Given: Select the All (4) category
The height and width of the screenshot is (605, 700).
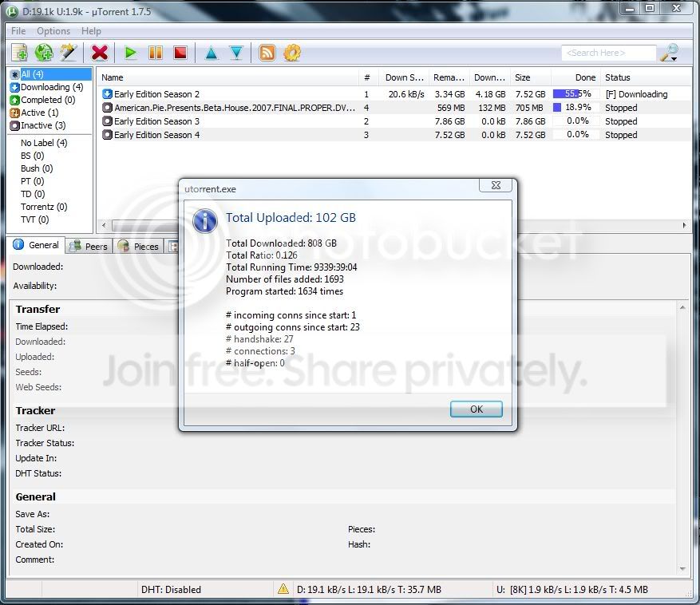Looking at the screenshot, I should coord(50,74).
